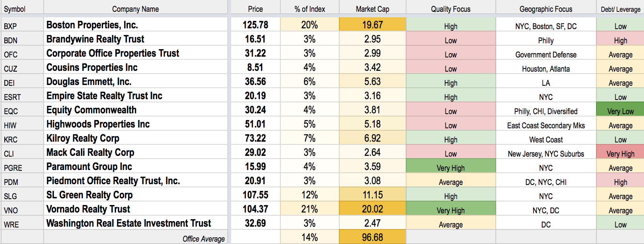
Task: Click the 20% index weight cell
Action: (310, 24)
